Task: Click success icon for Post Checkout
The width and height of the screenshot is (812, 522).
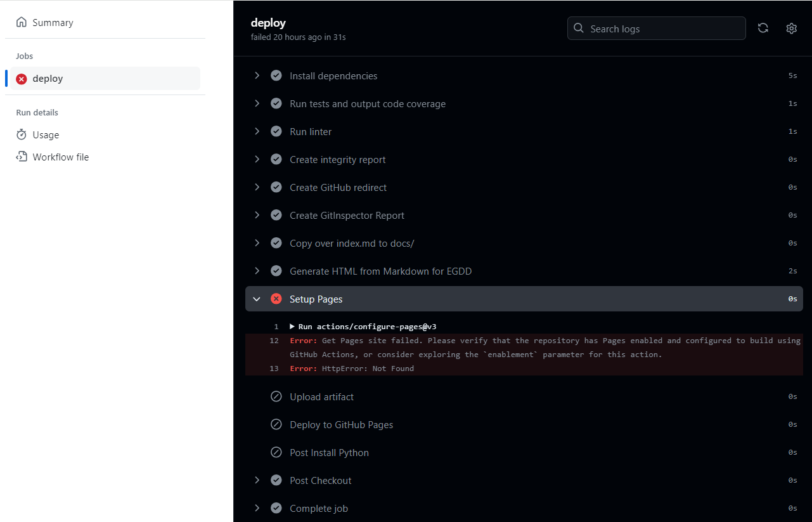Action: pyautogui.click(x=276, y=480)
